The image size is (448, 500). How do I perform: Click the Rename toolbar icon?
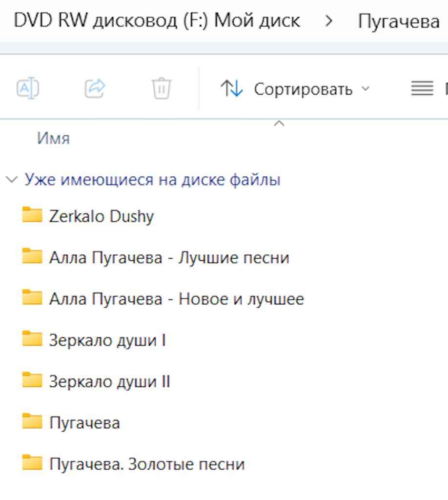coord(28,88)
